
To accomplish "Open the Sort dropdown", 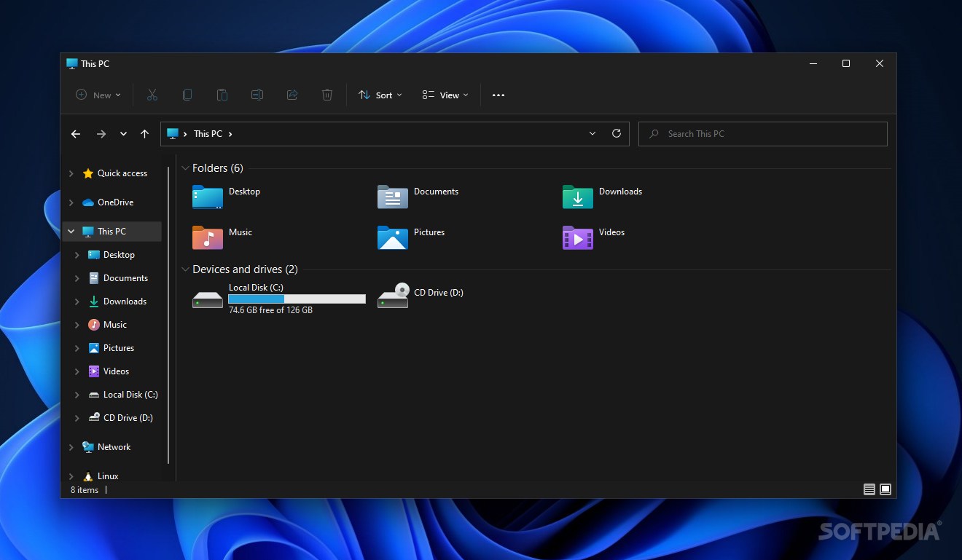I will 380,95.
